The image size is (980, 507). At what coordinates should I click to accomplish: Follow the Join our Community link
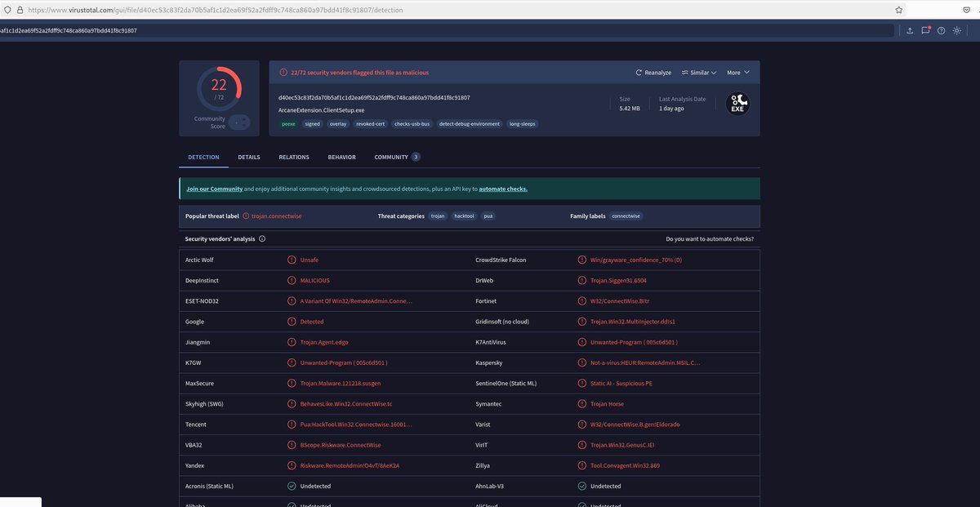pos(214,189)
